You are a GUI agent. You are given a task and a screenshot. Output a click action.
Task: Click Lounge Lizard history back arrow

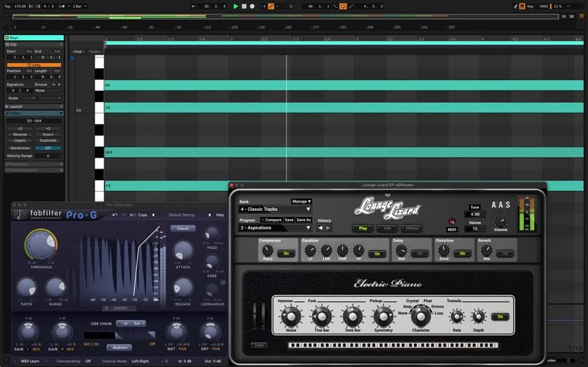pyautogui.click(x=320, y=227)
